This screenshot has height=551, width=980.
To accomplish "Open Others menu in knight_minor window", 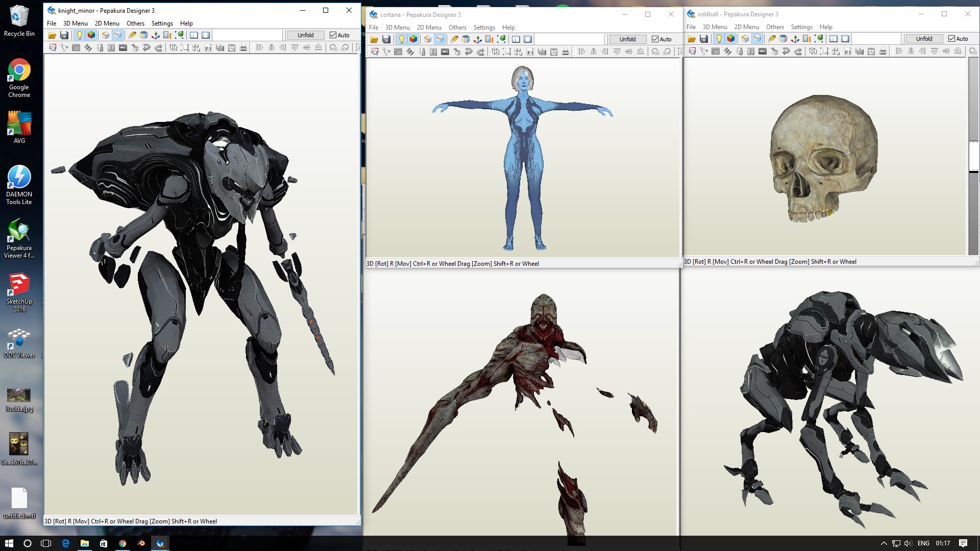I will [x=135, y=23].
